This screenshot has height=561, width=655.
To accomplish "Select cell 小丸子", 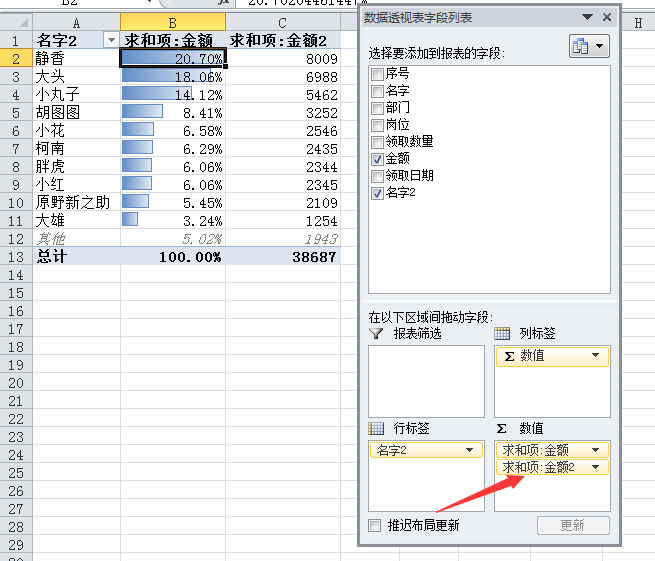I will pos(76,94).
